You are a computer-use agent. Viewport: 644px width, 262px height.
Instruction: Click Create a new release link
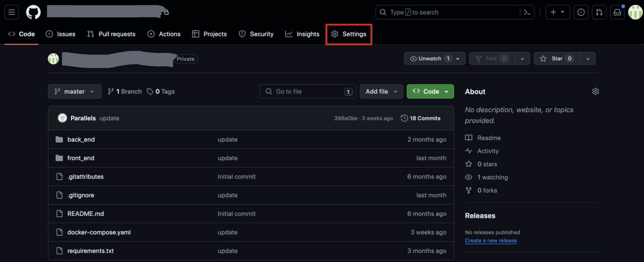pos(491,241)
